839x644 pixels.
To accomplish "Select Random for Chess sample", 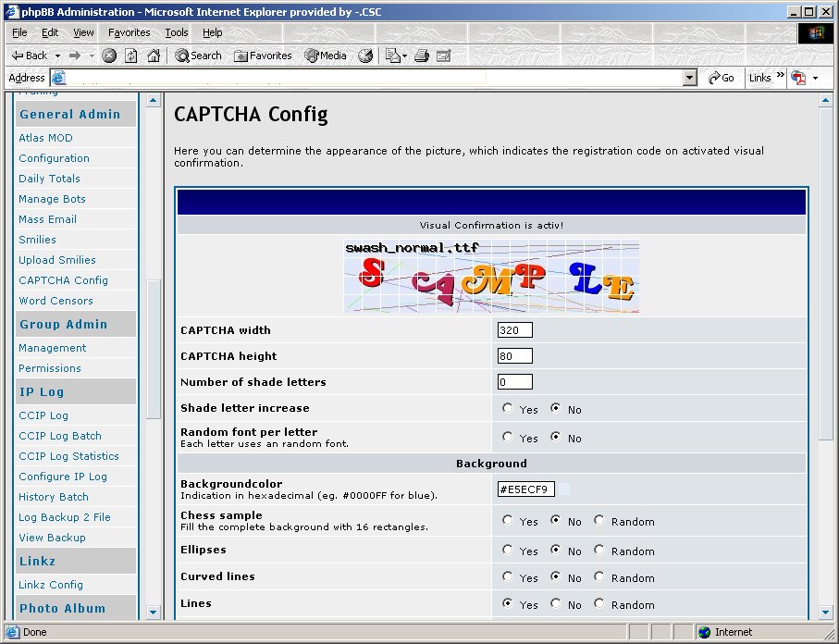I will 599,520.
